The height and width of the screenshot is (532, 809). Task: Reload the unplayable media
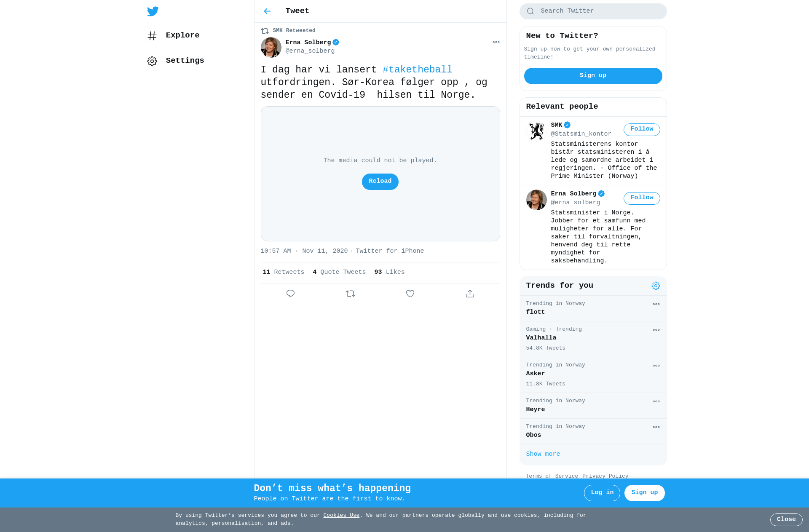[380, 182]
